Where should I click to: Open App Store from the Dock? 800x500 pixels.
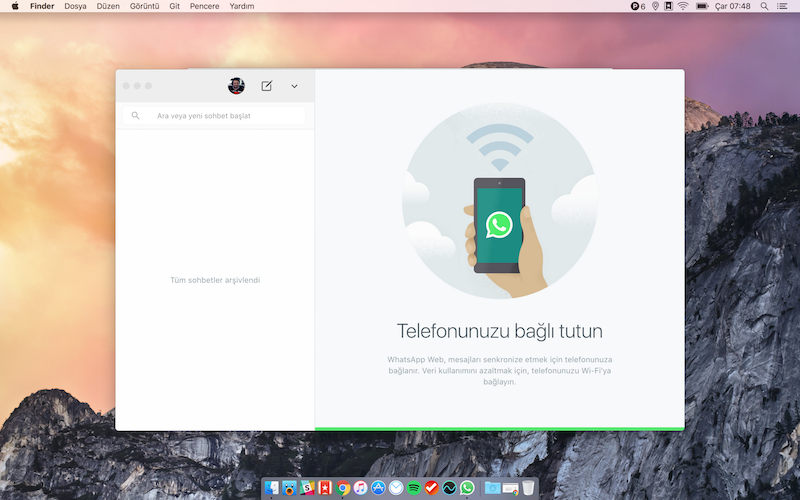[378, 488]
